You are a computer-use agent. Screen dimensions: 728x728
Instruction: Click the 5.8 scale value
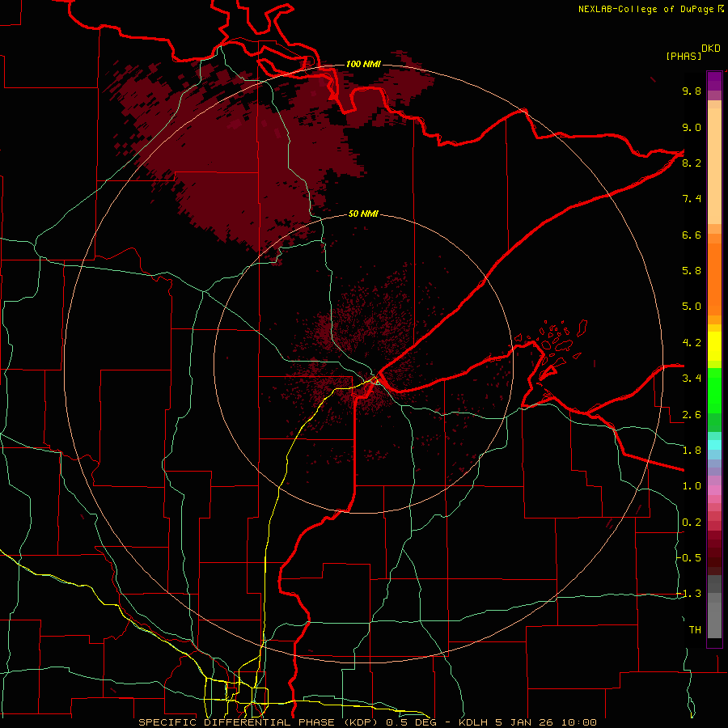click(692, 271)
